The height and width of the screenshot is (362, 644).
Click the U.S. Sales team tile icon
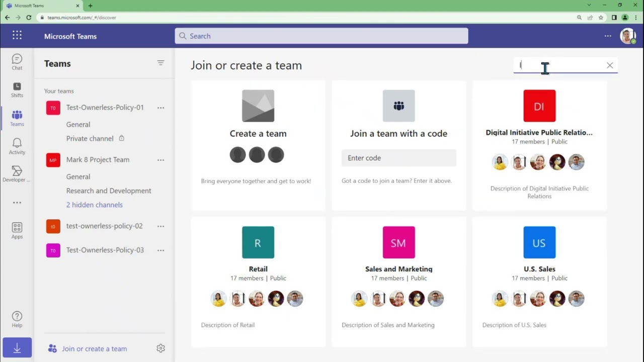tap(539, 242)
